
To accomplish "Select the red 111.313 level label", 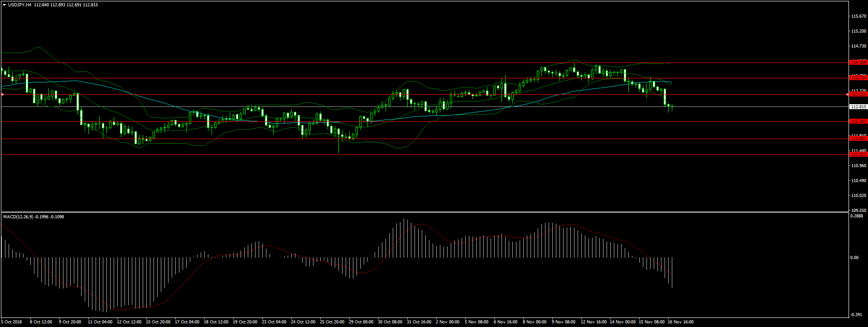I will point(858,154).
